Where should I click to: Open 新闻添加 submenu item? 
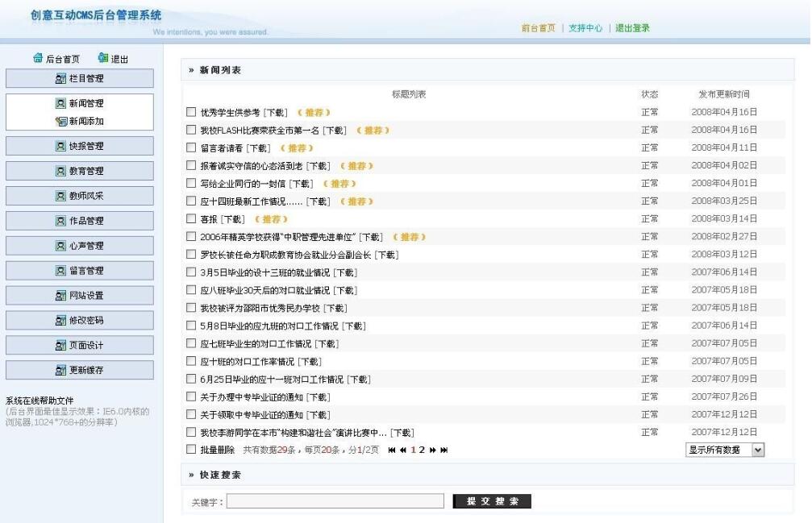pyautogui.click(x=86, y=121)
